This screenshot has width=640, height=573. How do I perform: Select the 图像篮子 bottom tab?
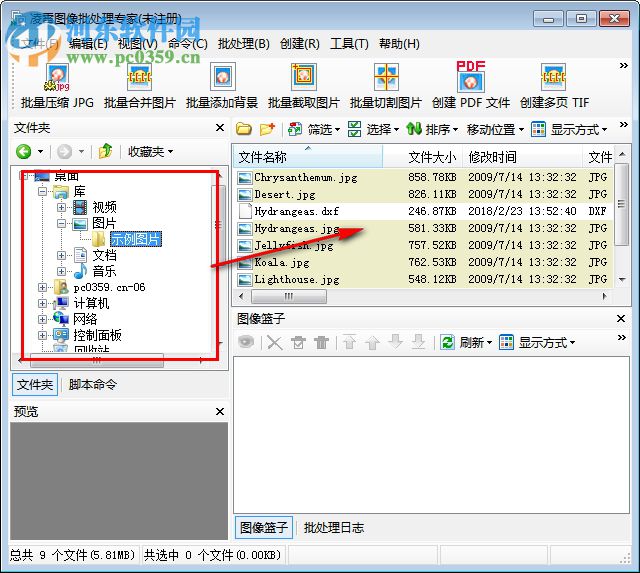pyautogui.click(x=264, y=528)
